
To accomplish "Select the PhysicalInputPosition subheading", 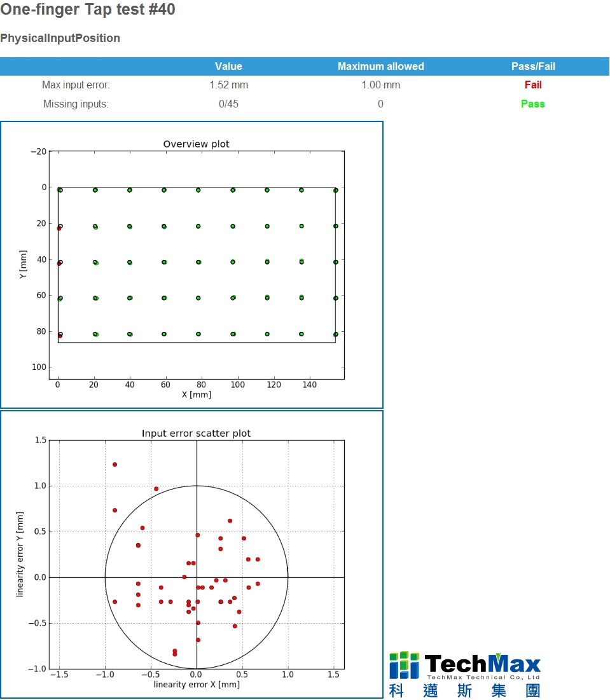I will pos(60,38).
